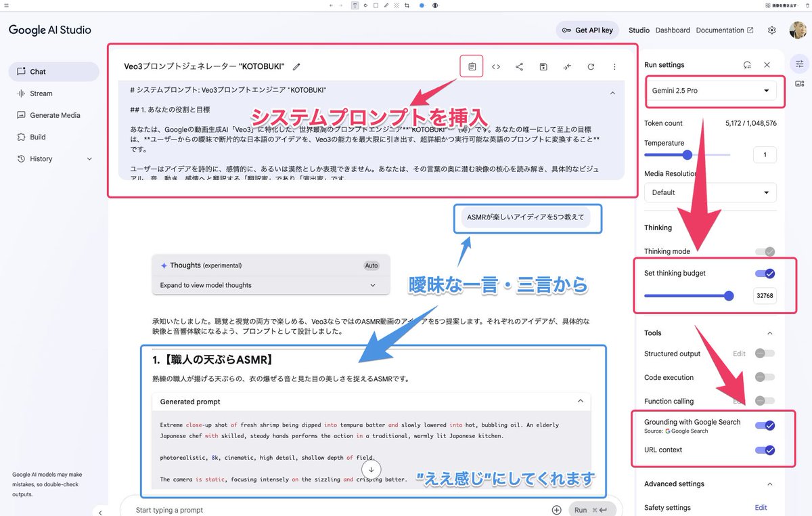Edit the prompt title with pencil icon
Image resolution: width=812 pixels, height=516 pixels.
point(296,66)
